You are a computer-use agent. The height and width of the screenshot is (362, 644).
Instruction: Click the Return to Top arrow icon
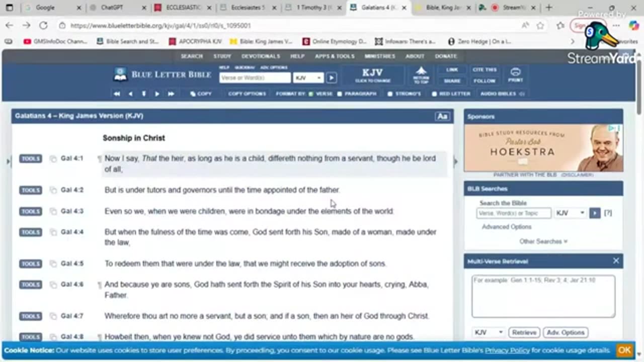(x=421, y=75)
